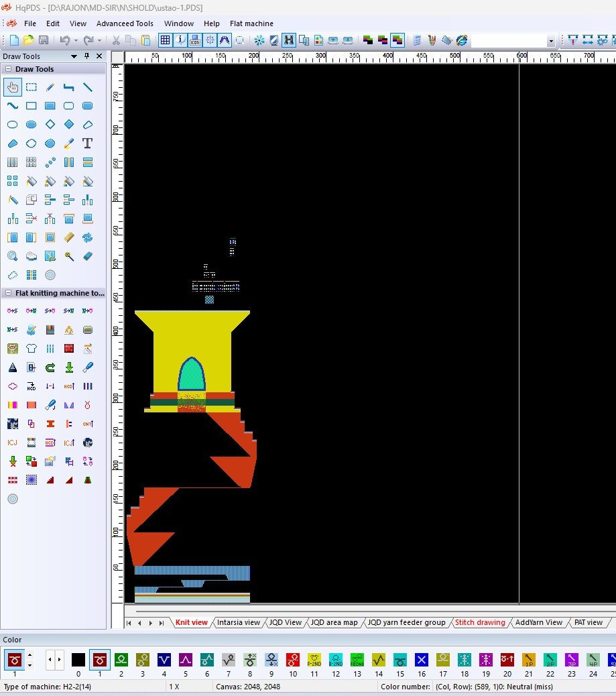This screenshot has width=616, height=696.
Task: Collapse the Flat knitting machine tools section
Action: (x=8, y=293)
